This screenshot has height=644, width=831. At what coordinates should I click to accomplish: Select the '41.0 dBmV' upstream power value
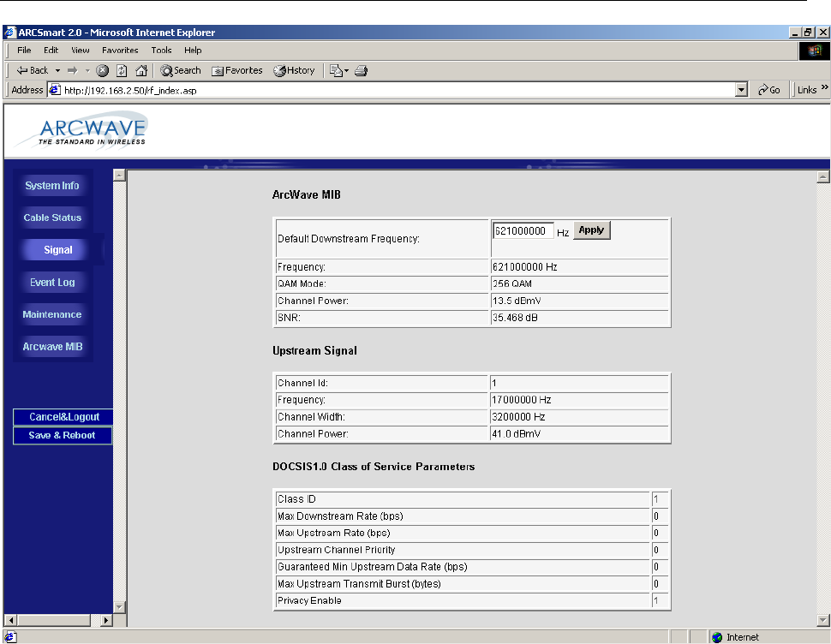pos(517,433)
